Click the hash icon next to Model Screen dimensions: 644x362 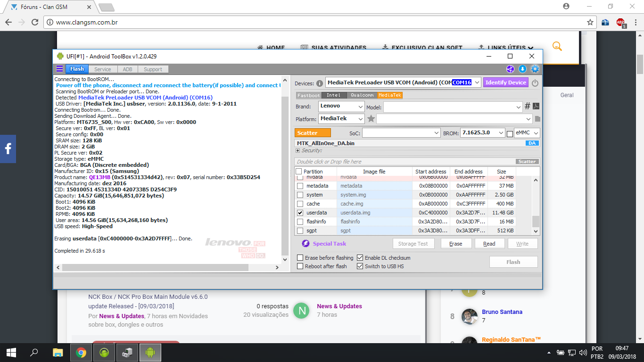click(x=528, y=106)
